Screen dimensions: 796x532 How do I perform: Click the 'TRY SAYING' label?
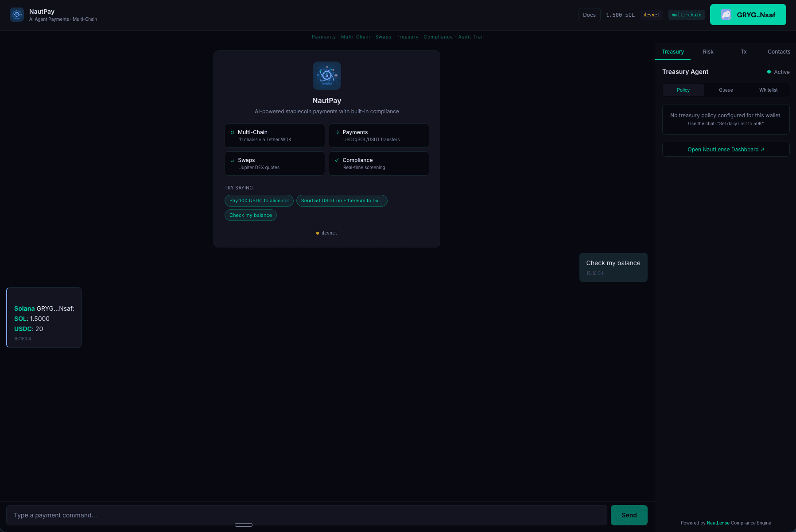tap(239, 188)
